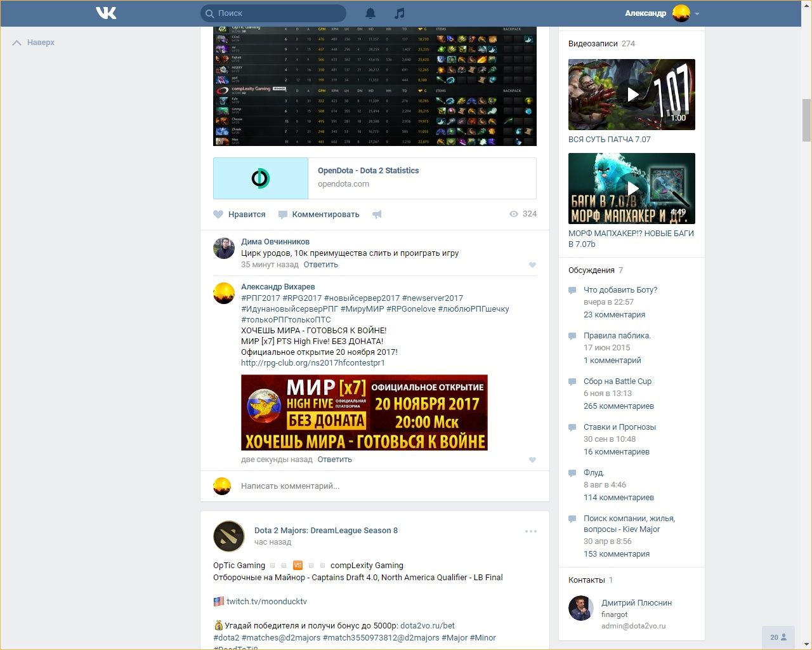Open Дмитрий Плюснин contact profile
Image resolution: width=812 pixels, height=650 pixels.
(637, 603)
